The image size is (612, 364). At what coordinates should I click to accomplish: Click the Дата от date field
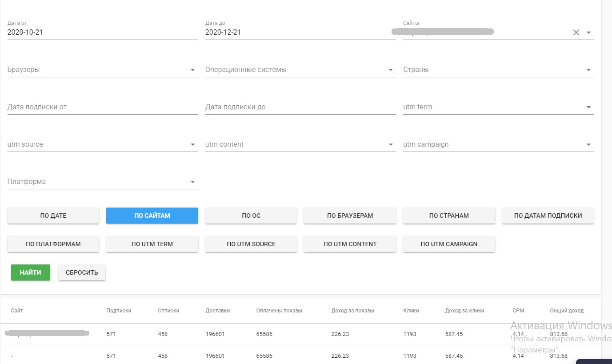click(102, 32)
